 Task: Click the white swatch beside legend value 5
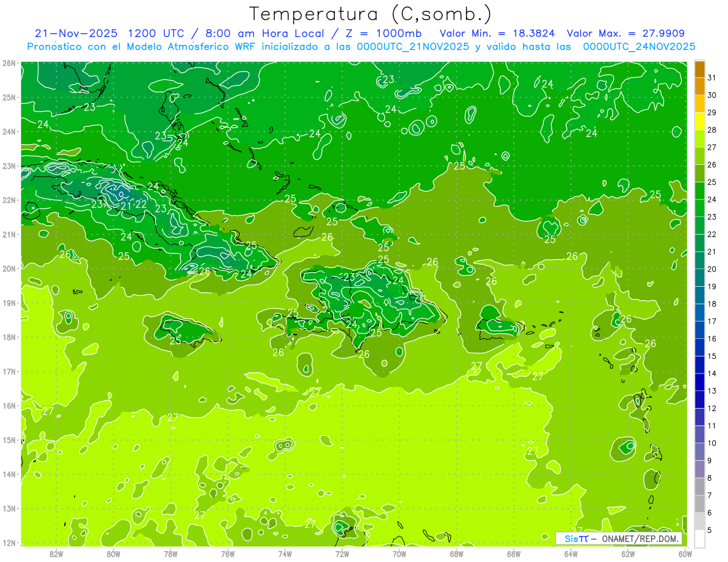coord(699,538)
